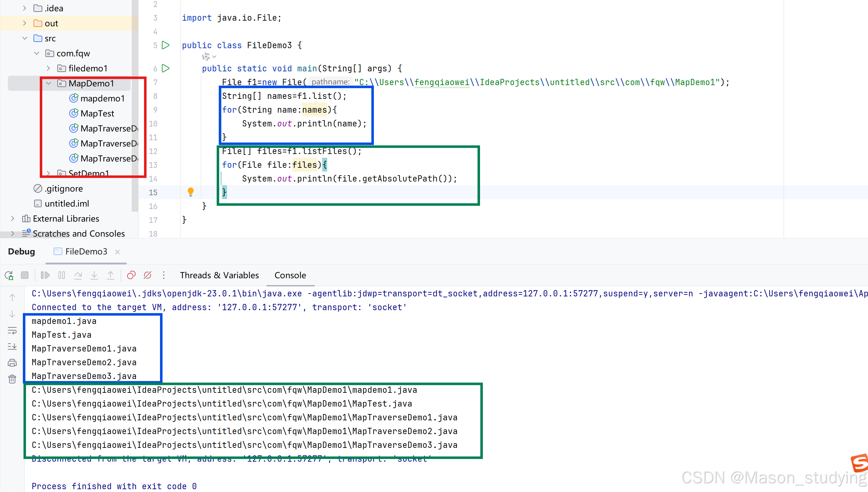The image size is (868, 492).
Task: Click View Breakpoints red circles icon
Action: (131, 275)
